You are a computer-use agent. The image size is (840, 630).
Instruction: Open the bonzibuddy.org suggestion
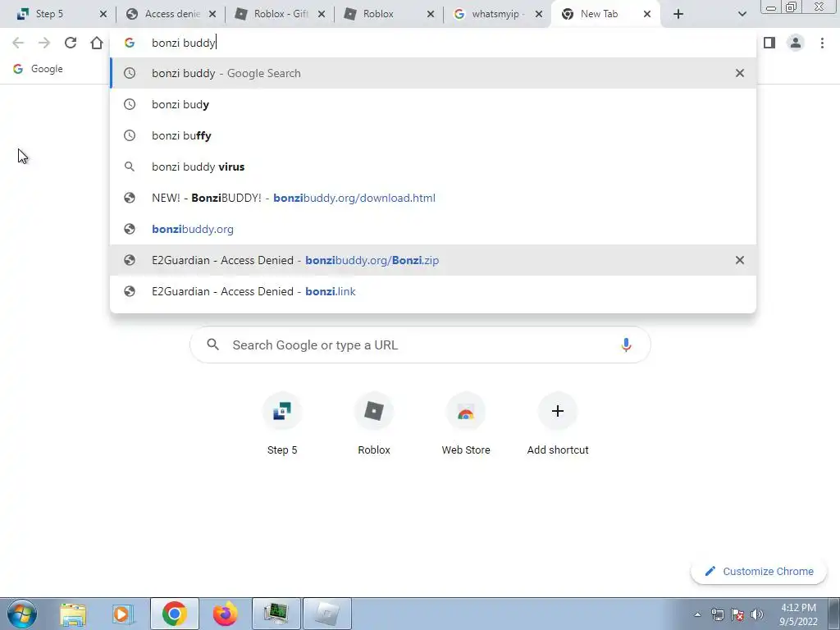(433, 229)
